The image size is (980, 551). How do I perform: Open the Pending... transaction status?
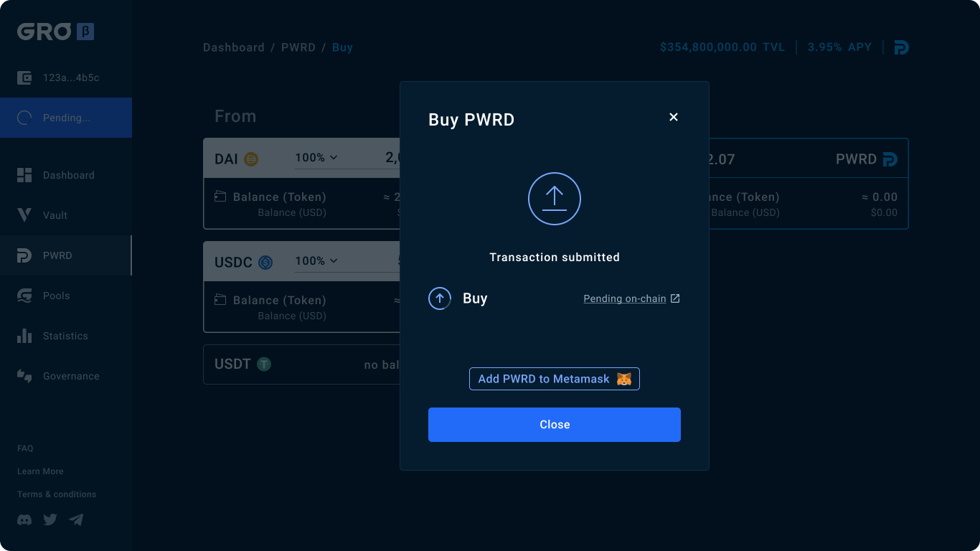pos(66,118)
